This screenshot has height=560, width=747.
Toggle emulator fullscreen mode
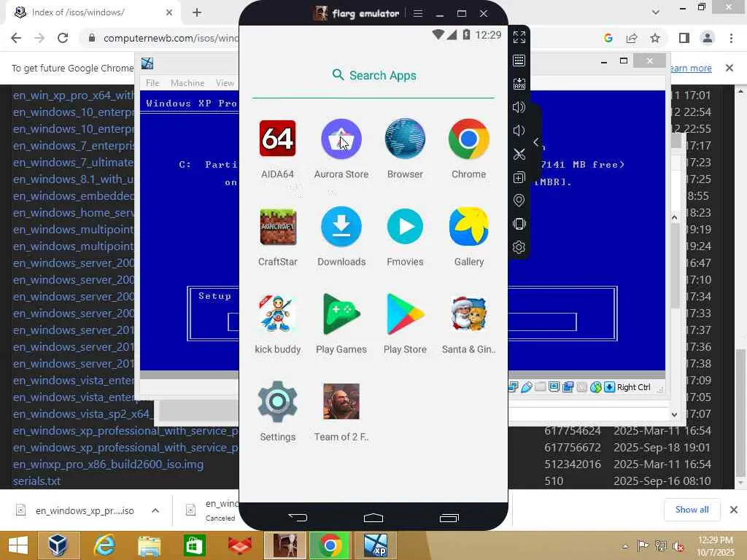519,37
